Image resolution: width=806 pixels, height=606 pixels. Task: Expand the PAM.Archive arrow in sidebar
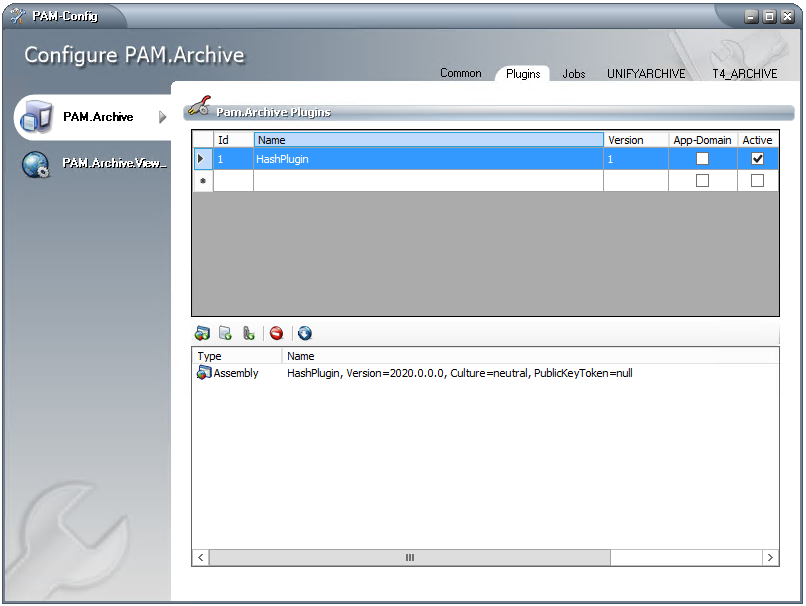[162, 117]
